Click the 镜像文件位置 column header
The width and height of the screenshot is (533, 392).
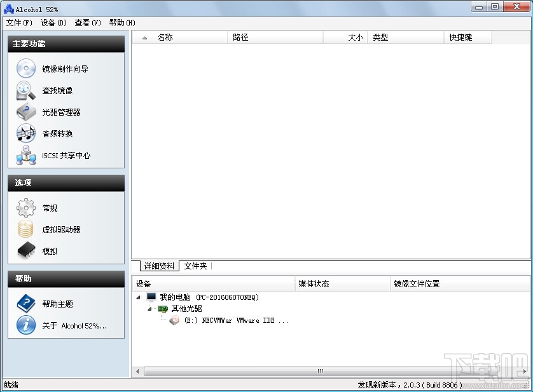pos(460,283)
